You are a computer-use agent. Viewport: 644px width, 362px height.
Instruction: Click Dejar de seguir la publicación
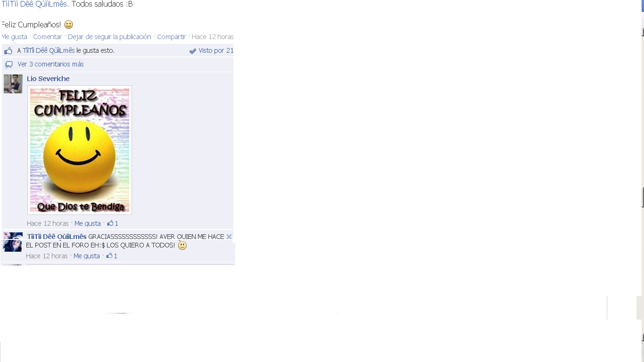[x=109, y=37]
